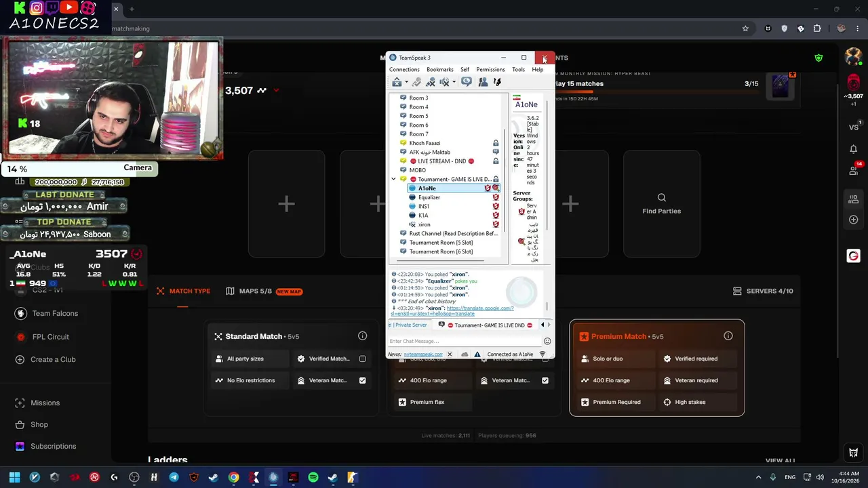Open FACEIT notifications bell in right sidebar

coord(853,149)
